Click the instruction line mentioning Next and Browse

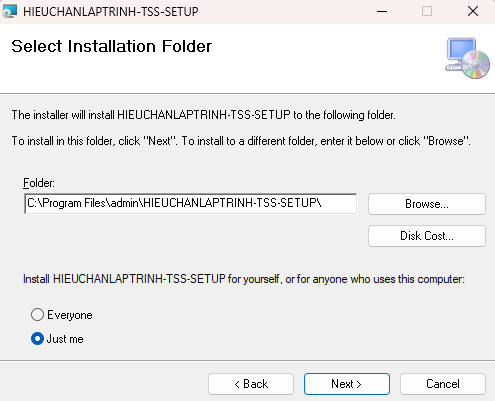coord(241,141)
